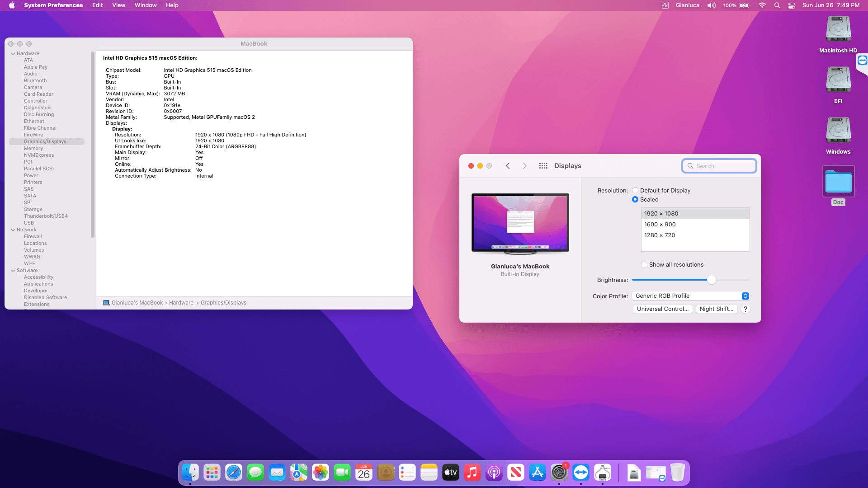Select Thunderbolt/USB4 in sidebar
The width and height of the screenshot is (868, 488).
click(x=46, y=216)
